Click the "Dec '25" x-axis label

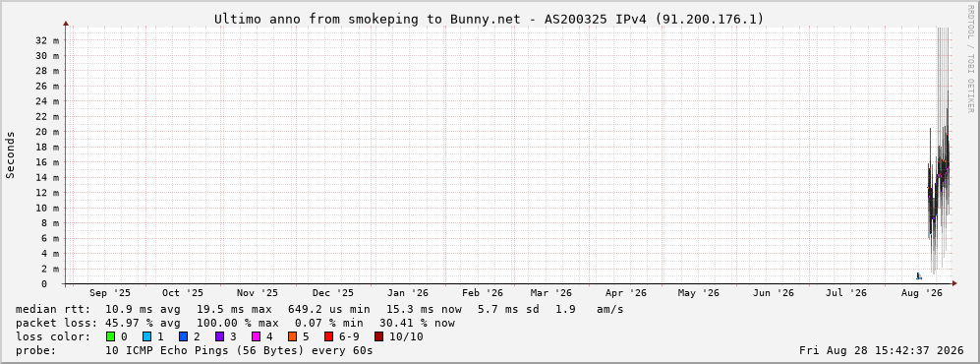tap(333, 293)
